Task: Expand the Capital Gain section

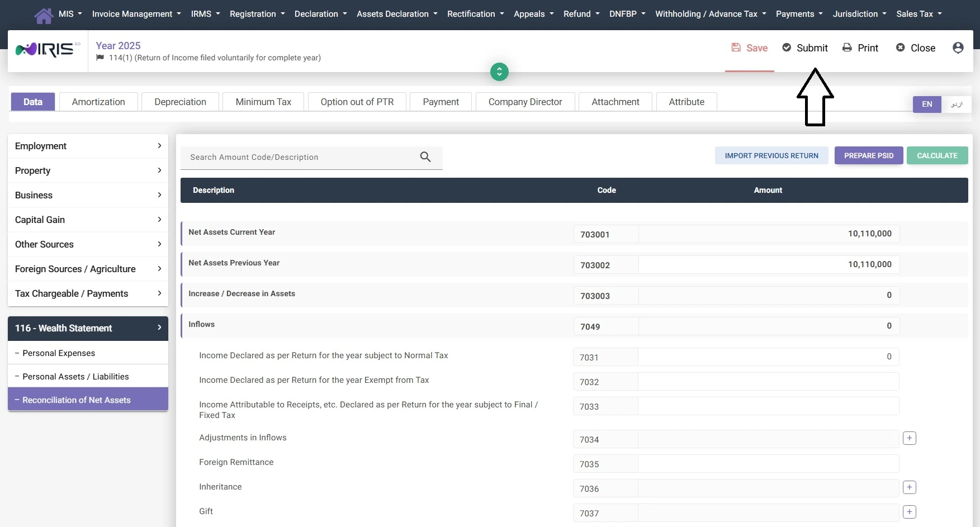Action: (88, 220)
